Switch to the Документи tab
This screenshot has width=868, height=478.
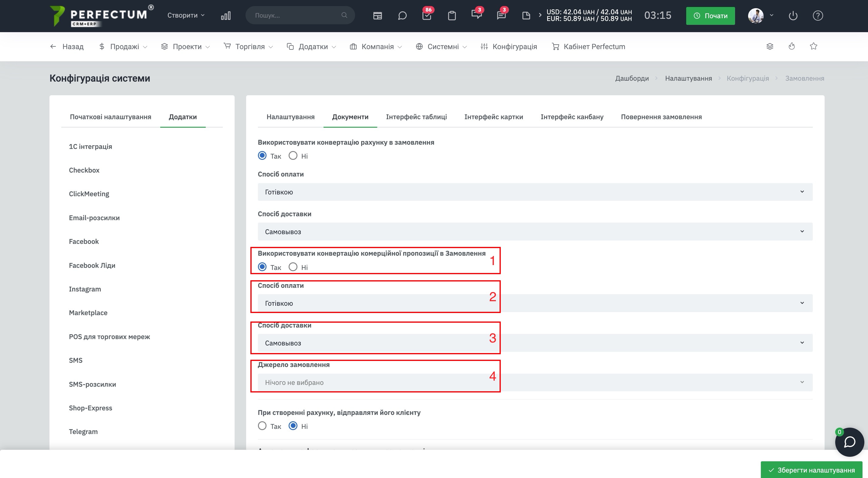(x=350, y=116)
